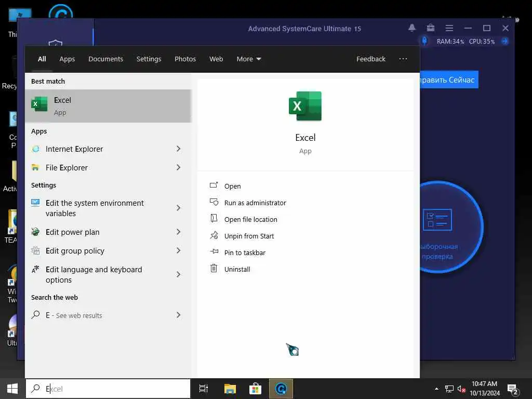Expand See web results arrow
532x399 pixels.
click(x=179, y=315)
